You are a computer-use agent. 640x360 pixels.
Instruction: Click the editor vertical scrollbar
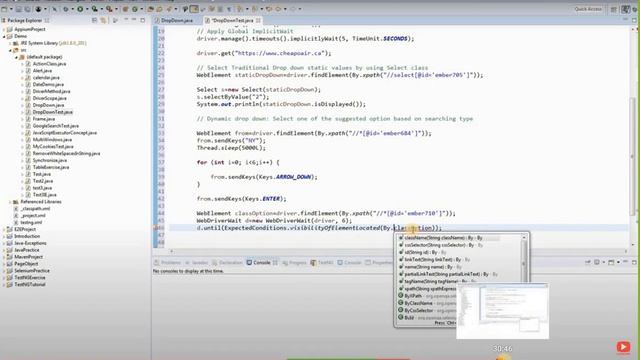(633, 155)
